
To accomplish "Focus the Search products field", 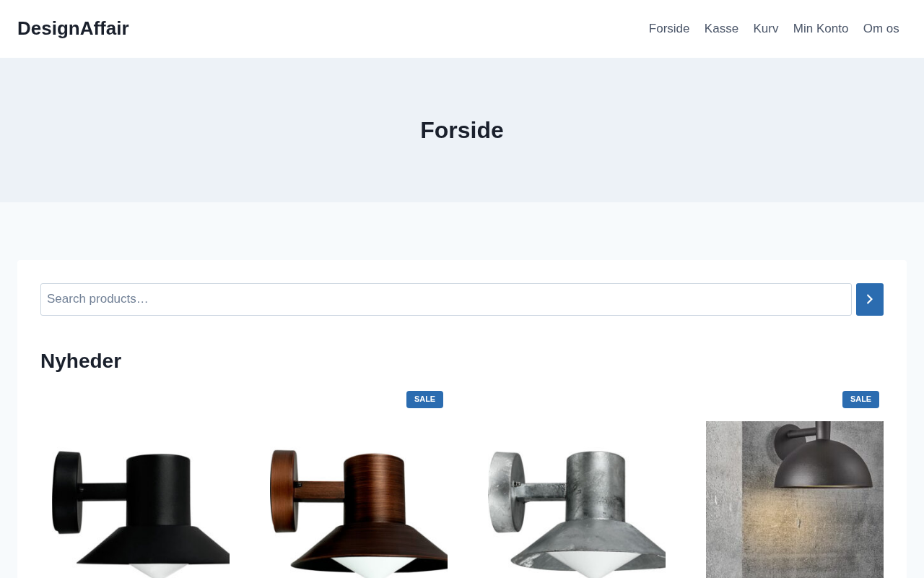I will [x=446, y=299].
